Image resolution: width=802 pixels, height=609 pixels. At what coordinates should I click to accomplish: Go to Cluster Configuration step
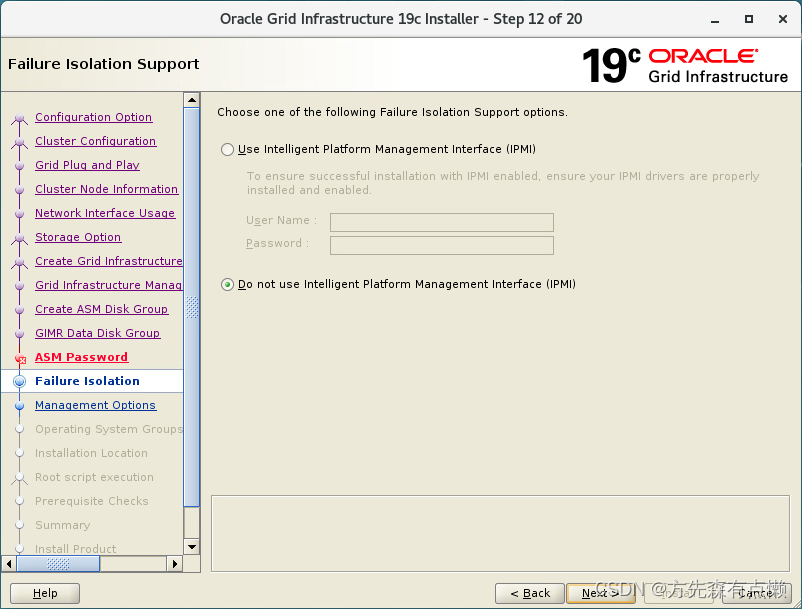pos(95,141)
